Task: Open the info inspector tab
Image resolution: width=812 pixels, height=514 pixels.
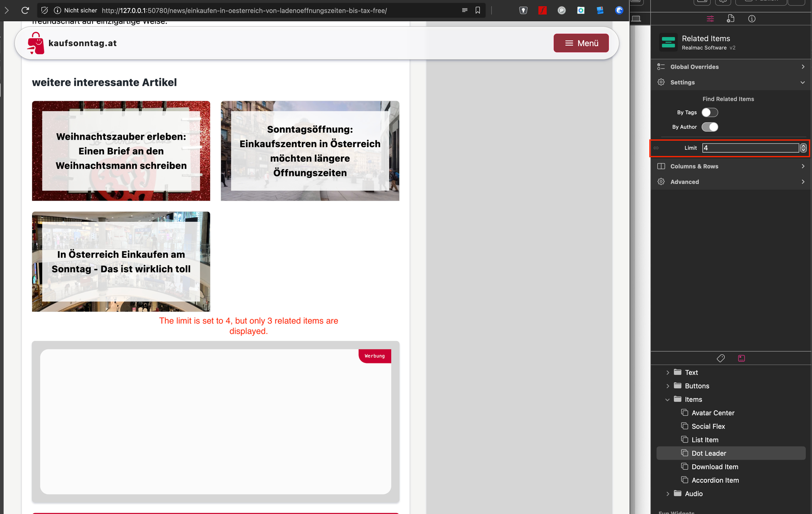Action: tap(752, 19)
